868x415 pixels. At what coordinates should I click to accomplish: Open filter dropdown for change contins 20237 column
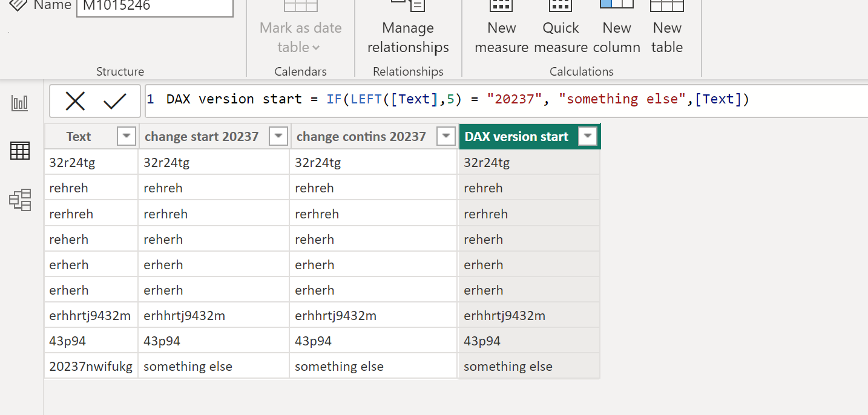tap(446, 137)
